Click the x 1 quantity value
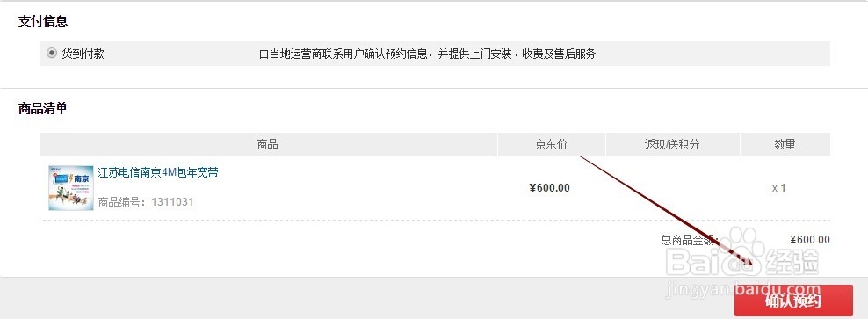The image size is (868, 319). [779, 188]
